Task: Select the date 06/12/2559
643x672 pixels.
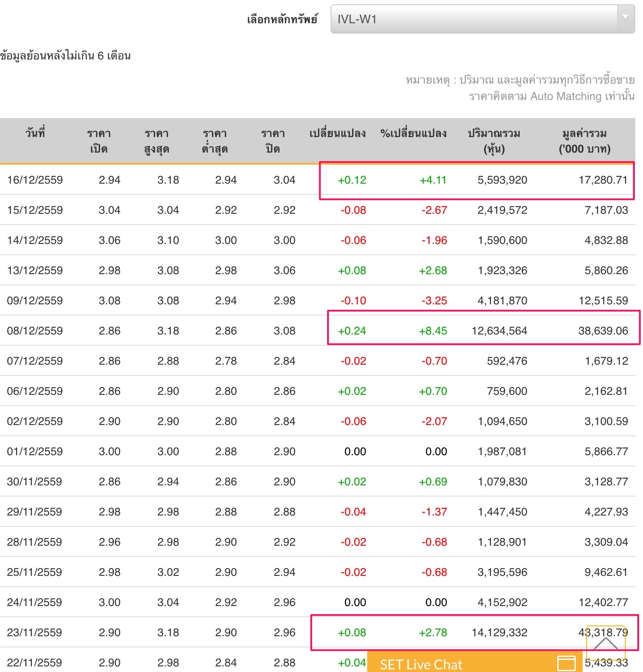Action: click(35, 391)
